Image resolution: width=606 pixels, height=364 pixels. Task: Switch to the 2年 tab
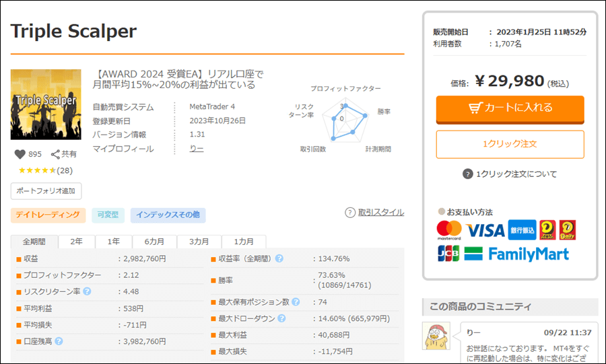tap(77, 242)
